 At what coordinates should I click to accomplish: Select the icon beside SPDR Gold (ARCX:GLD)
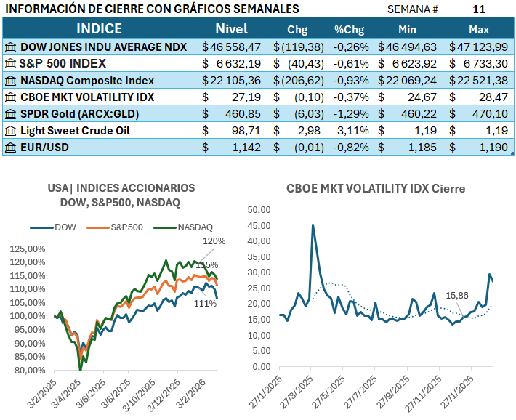10,114
